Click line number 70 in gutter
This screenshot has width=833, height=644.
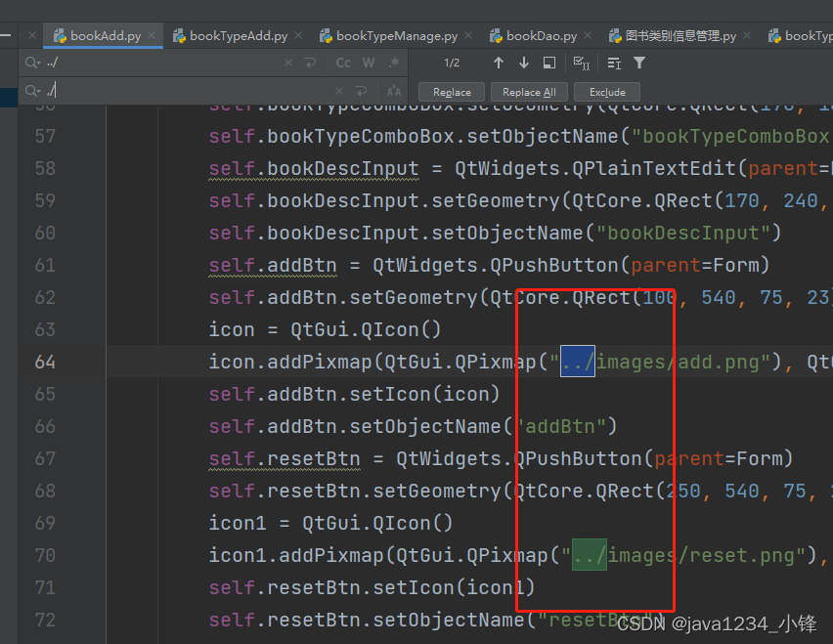tap(45, 555)
